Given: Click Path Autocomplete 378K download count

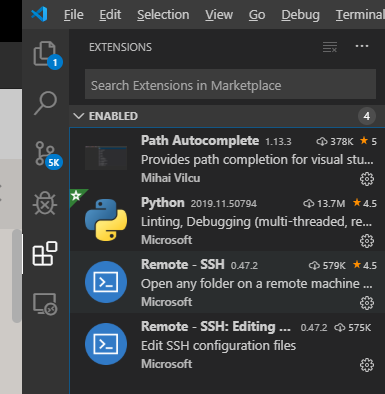Looking at the screenshot, I should (335, 142).
